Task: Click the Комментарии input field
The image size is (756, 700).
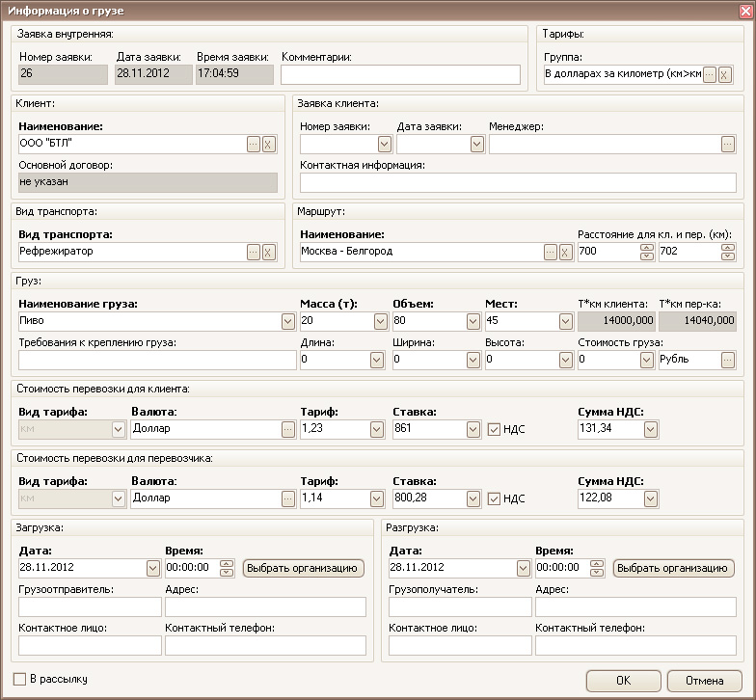Action: 400,74
